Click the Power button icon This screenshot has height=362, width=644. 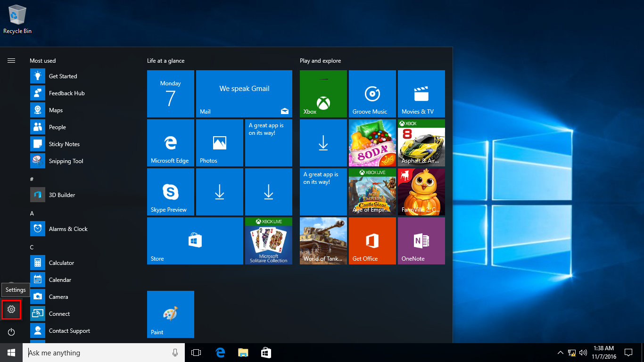coord(11,332)
